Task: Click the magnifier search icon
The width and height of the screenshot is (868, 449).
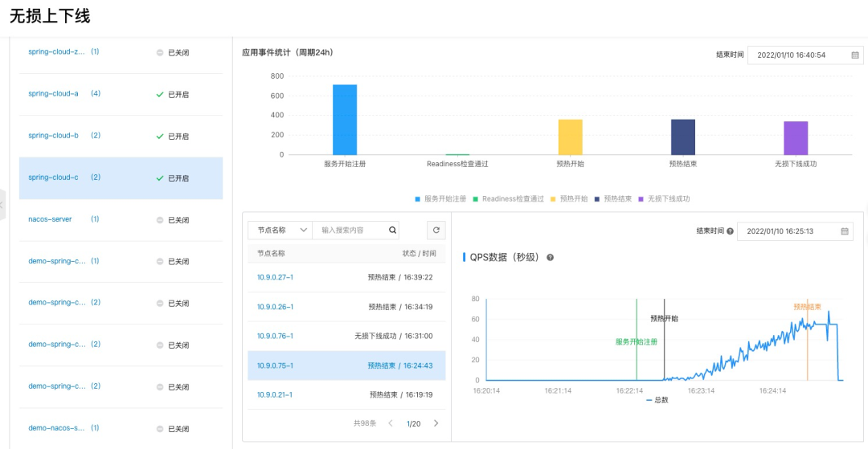Action: (393, 230)
